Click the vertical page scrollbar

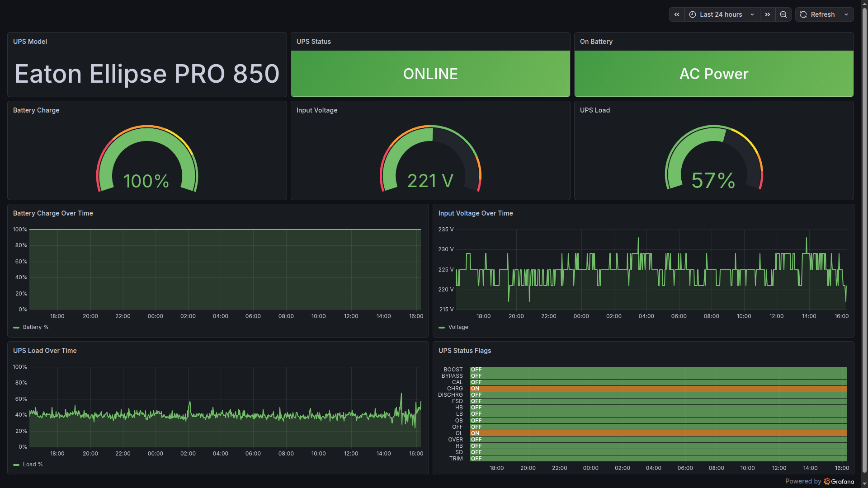[864, 244]
